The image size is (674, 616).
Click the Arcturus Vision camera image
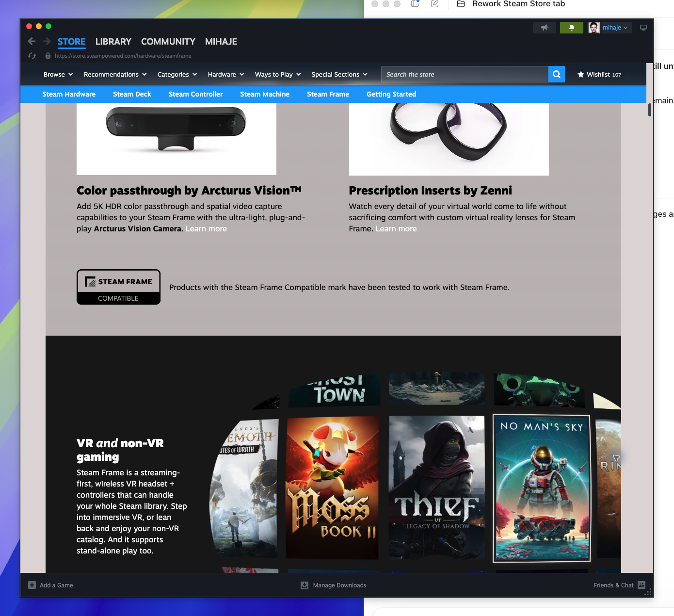(x=177, y=139)
